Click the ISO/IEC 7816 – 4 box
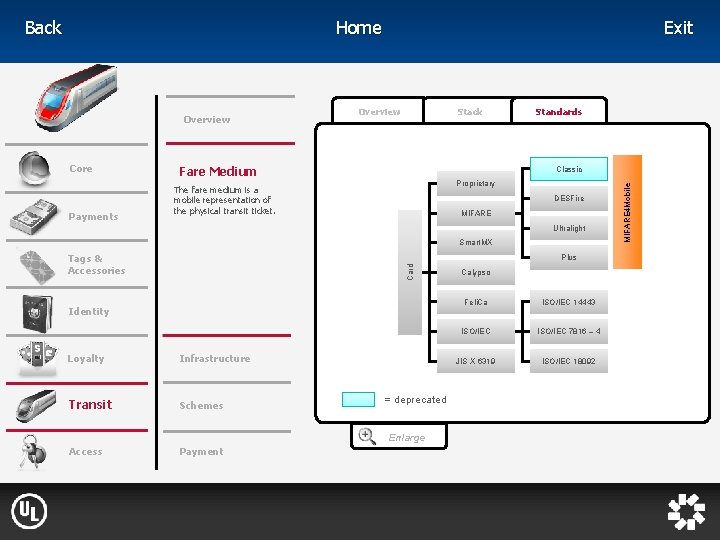The height and width of the screenshot is (540, 720). (x=569, y=332)
